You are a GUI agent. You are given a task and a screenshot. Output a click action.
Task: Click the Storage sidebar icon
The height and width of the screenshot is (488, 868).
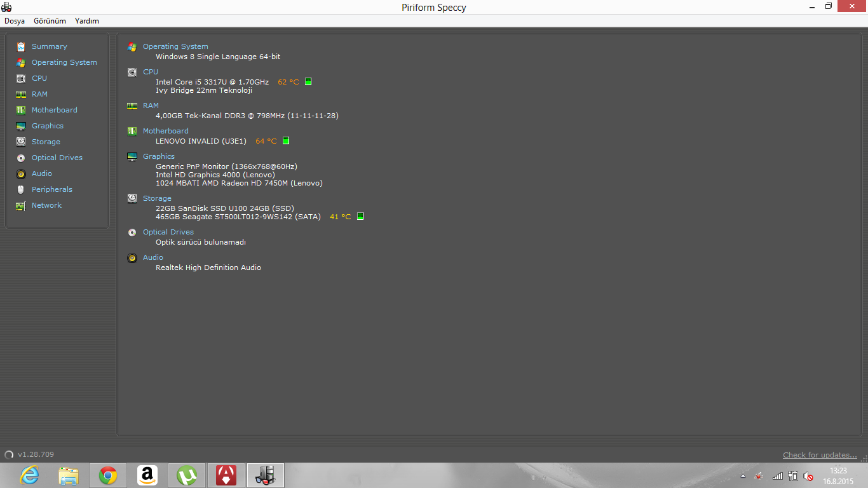click(21, 142)
